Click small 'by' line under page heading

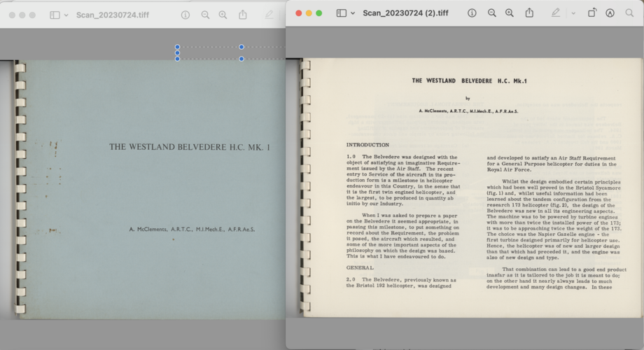pyautogui.click(x=468, y=98)
